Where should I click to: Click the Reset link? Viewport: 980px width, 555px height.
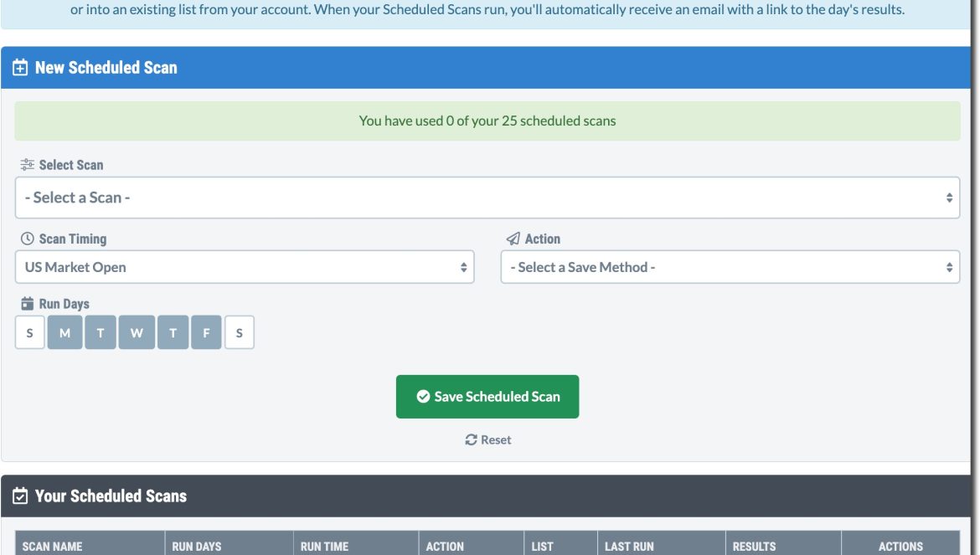pyautogui.click(x=488, y=440)
